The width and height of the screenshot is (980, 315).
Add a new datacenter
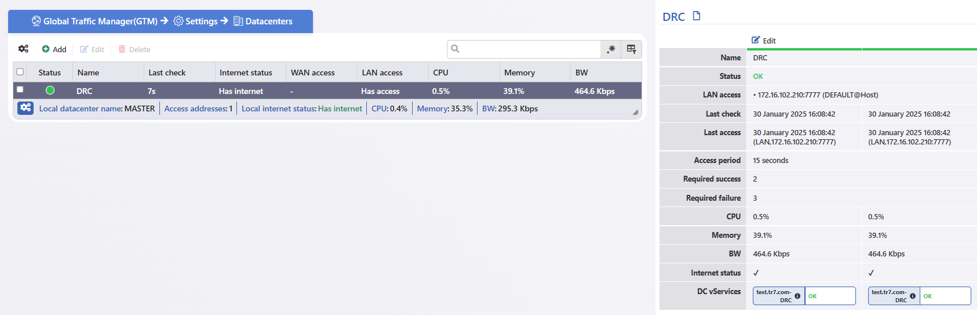point(54,49)
